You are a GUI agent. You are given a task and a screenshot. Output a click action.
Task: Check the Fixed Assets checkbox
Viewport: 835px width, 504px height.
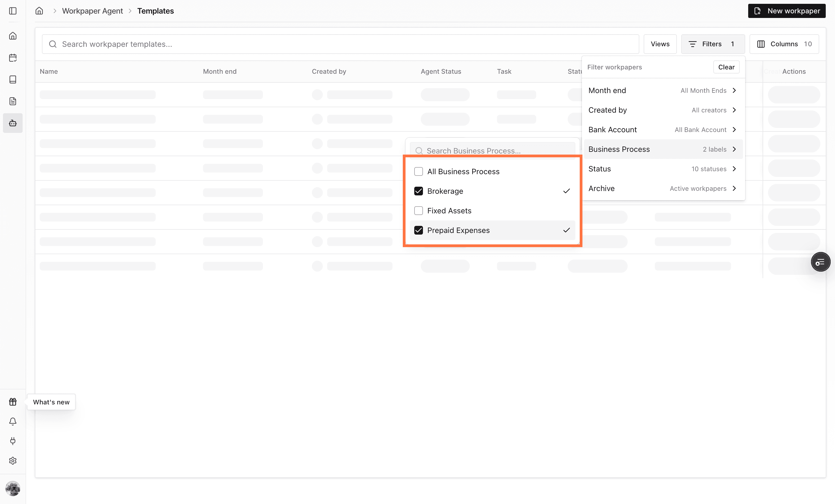coord(419,211)
